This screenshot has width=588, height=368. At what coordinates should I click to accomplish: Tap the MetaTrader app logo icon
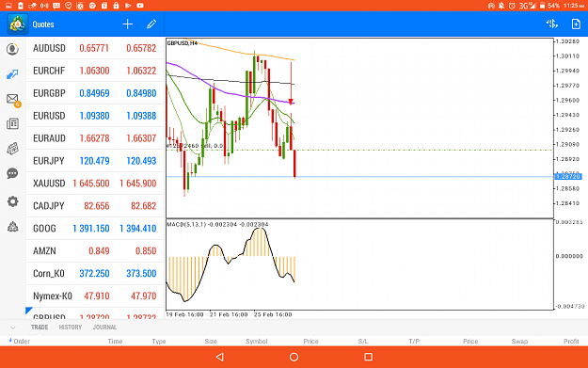tap(18, 24)
